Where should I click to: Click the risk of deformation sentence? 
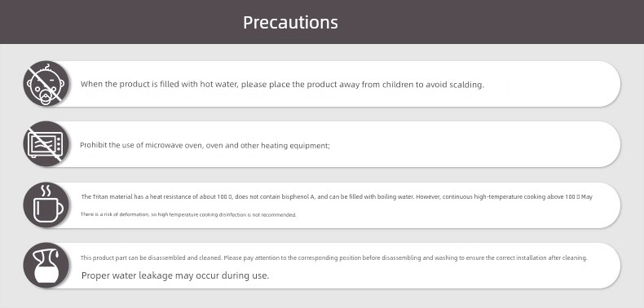pos(188,215)
